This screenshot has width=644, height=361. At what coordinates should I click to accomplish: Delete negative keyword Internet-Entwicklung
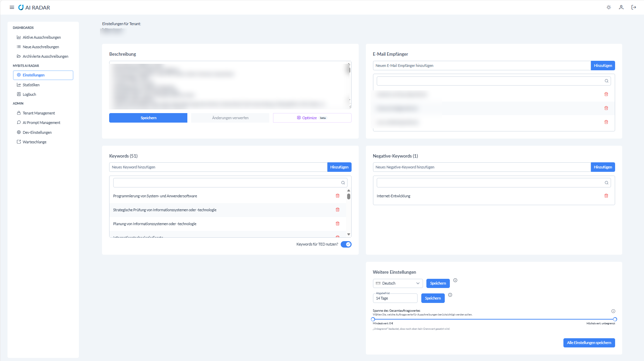[x=606, y=196]
